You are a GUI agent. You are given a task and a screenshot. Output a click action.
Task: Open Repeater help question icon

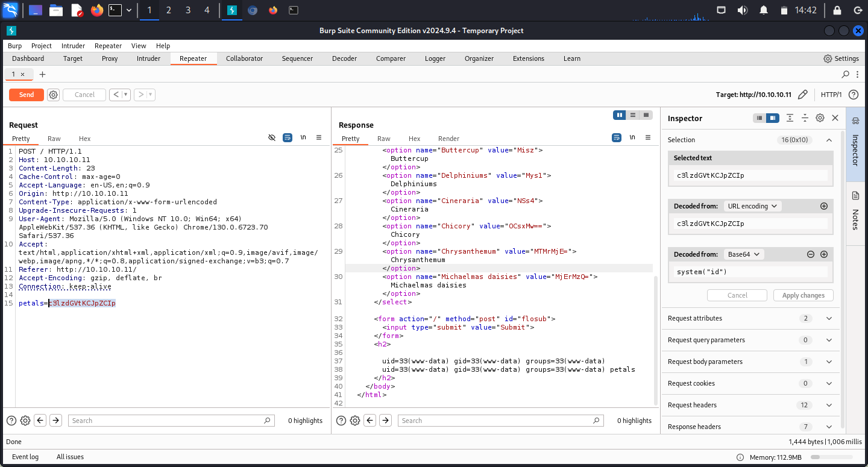[x=853, y=95]
